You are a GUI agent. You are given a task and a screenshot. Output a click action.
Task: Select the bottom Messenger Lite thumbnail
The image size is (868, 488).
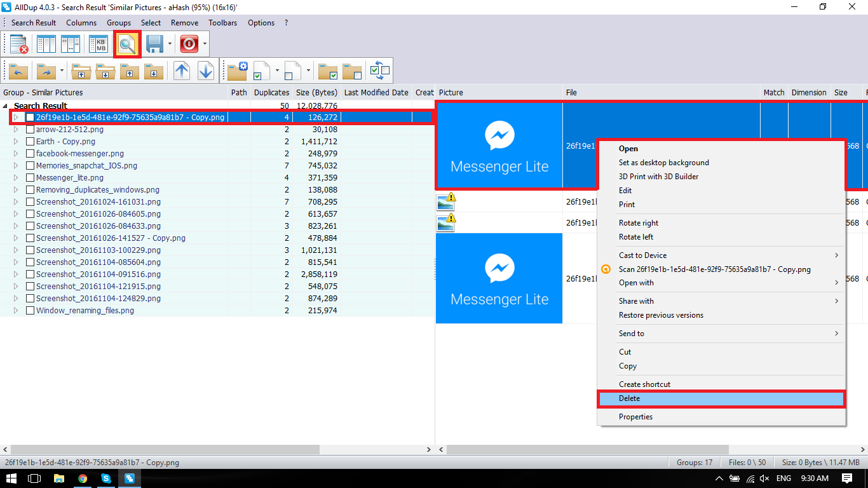click(499, 278)
